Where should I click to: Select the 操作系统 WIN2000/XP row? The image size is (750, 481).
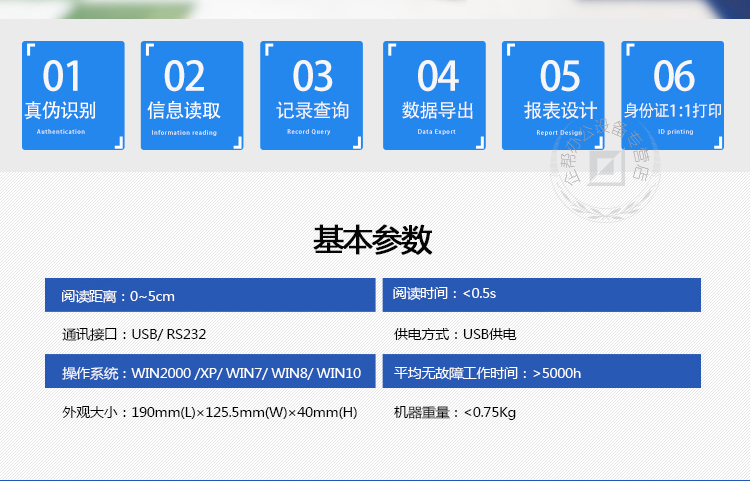(x=210, y=373)
